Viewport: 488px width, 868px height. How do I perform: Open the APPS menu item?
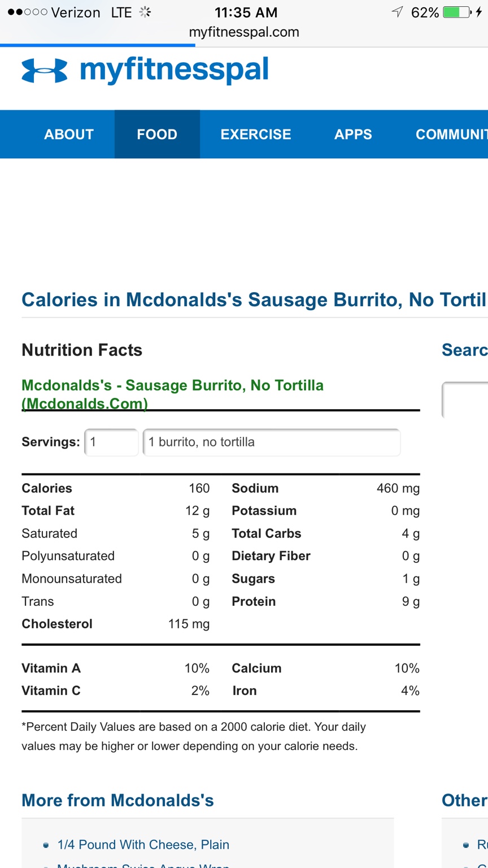(353, 134)
